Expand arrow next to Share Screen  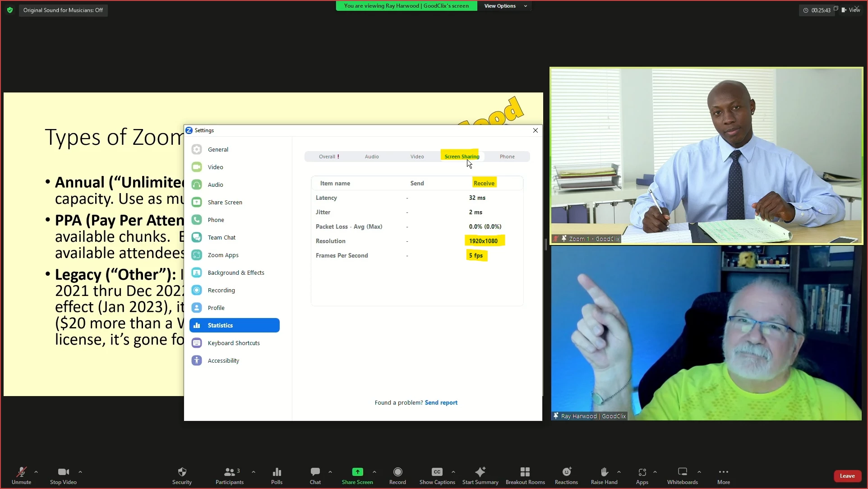pos(374,472)
